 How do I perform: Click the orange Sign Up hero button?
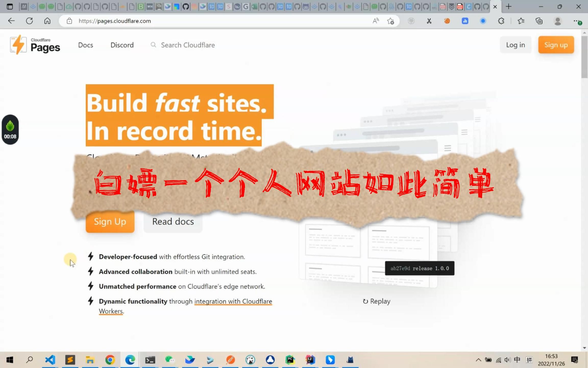point(110,222)
